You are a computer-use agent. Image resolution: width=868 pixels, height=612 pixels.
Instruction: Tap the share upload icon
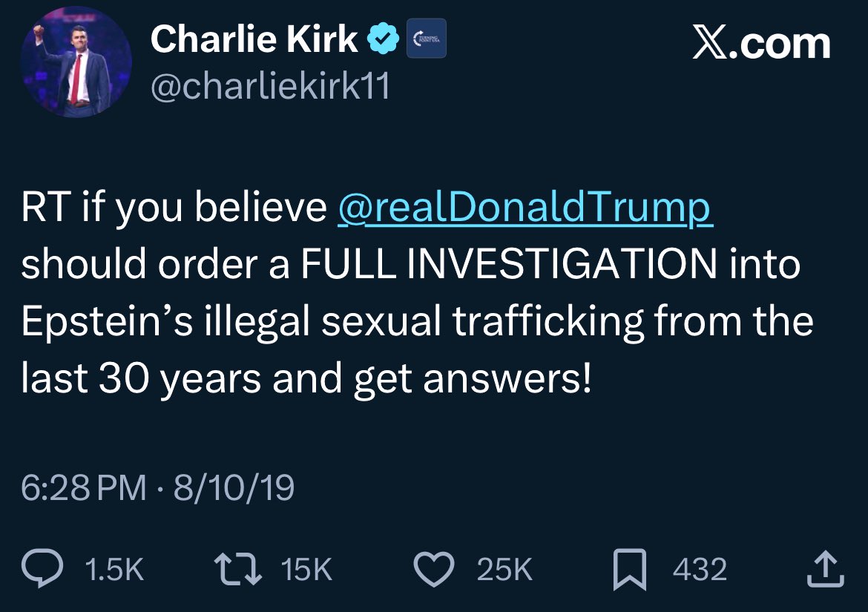click(x=826, y=569)
